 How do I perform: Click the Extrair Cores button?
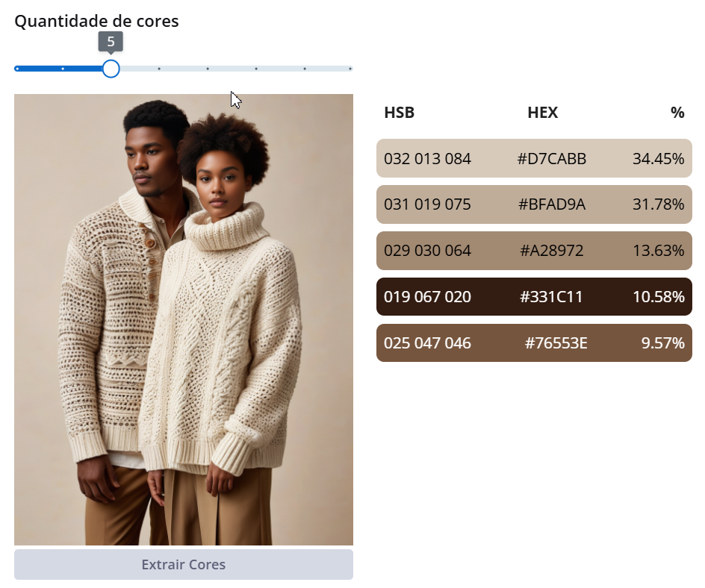pyautogui.click(x=184, y=564)
